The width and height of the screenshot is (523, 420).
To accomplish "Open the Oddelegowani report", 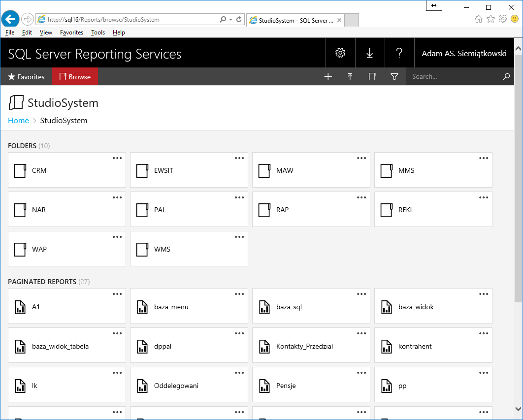I will click(189, 385).
